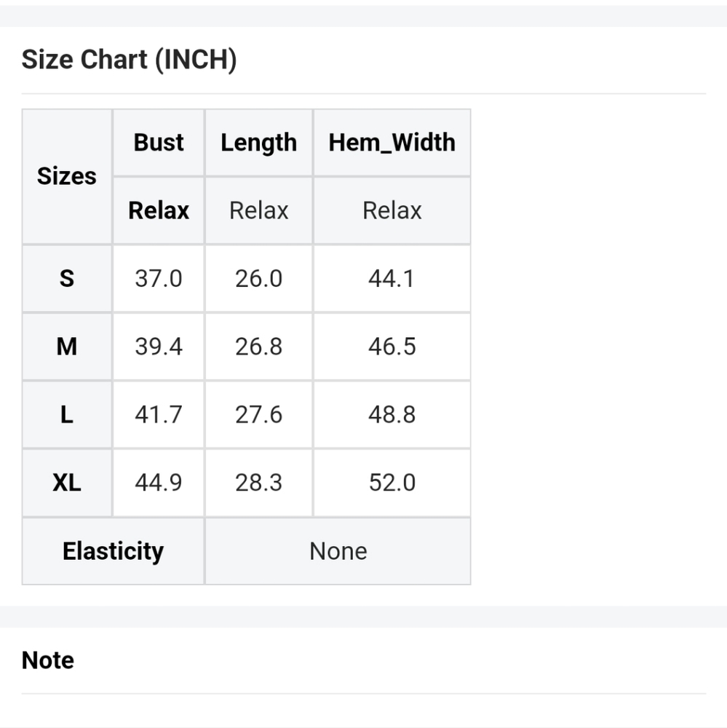Click the Elasticity row label

(x=113, y=551)
